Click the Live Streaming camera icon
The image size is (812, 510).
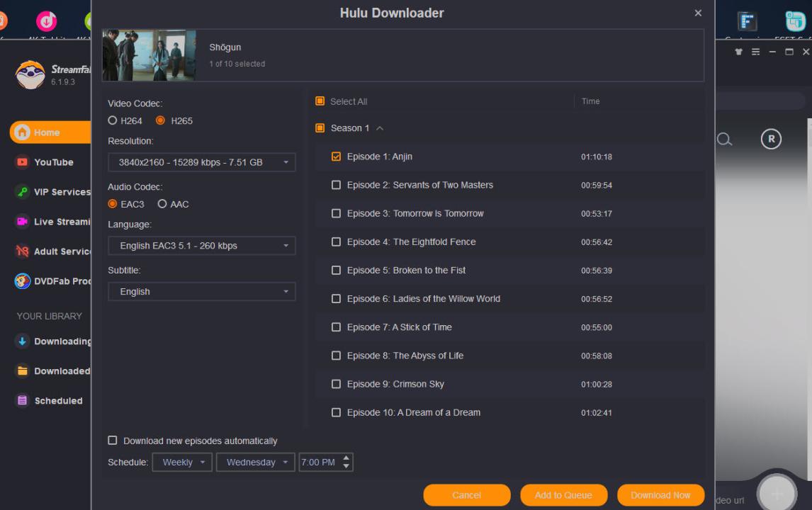tap(22, 222)
